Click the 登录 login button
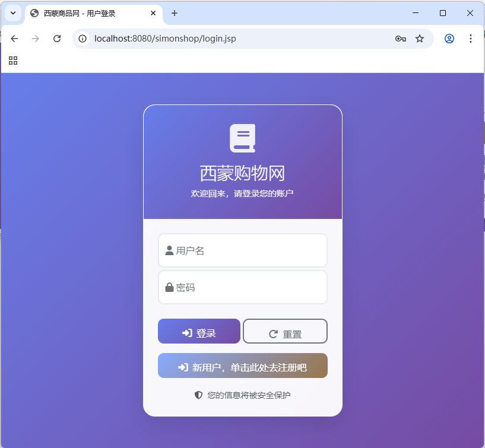485x448 pixels. point(199,331)
